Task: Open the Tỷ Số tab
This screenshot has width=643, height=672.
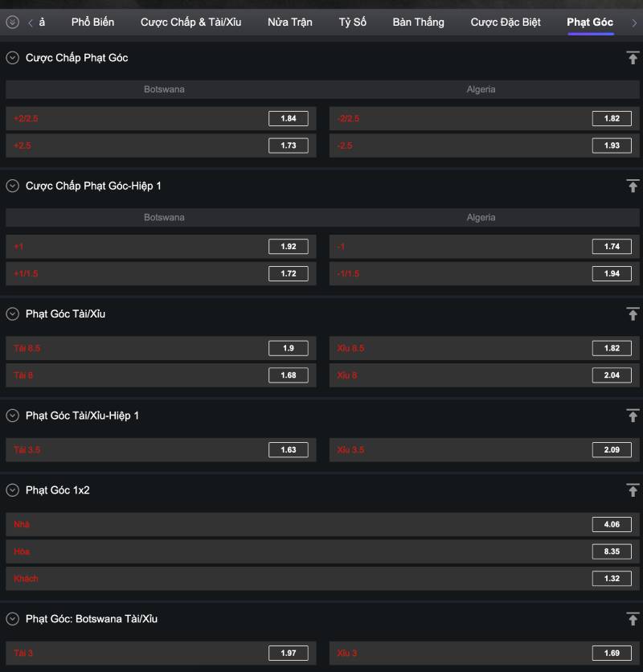Action: click(x=352, y=23)
